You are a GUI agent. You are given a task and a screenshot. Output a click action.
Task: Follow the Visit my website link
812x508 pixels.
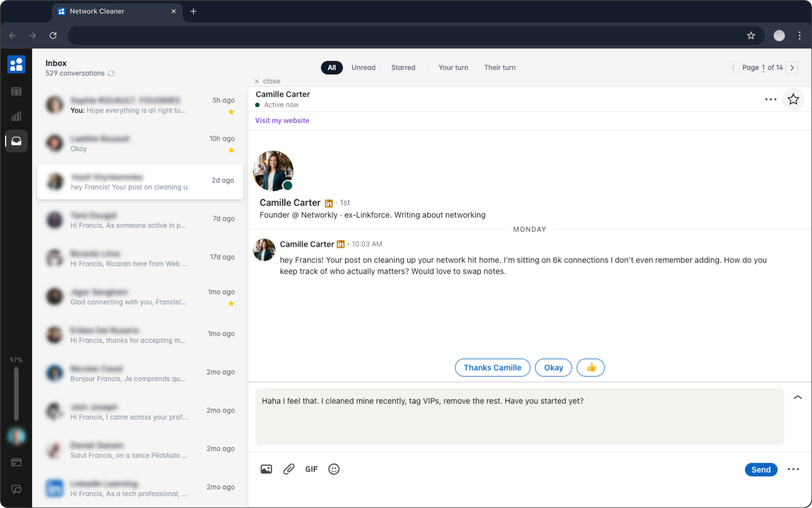[282, 121]
